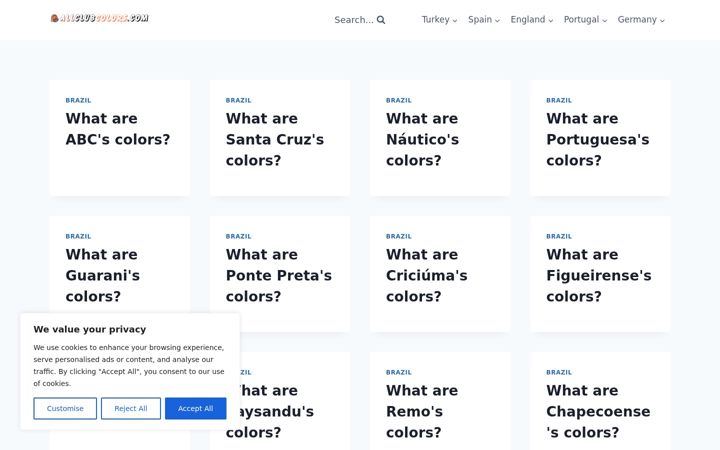Open "What are Santa Cruz's colors?" article
This screenshot has height=450, width=720.
(275, 140)
